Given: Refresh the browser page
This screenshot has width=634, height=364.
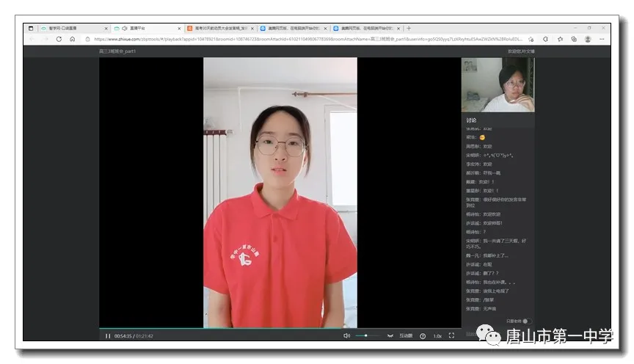Looking at the screenshot, I should coord(59,39).
